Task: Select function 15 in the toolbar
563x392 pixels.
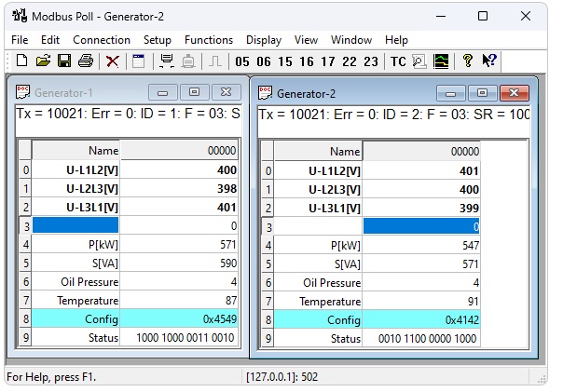Action: (285, 61)
